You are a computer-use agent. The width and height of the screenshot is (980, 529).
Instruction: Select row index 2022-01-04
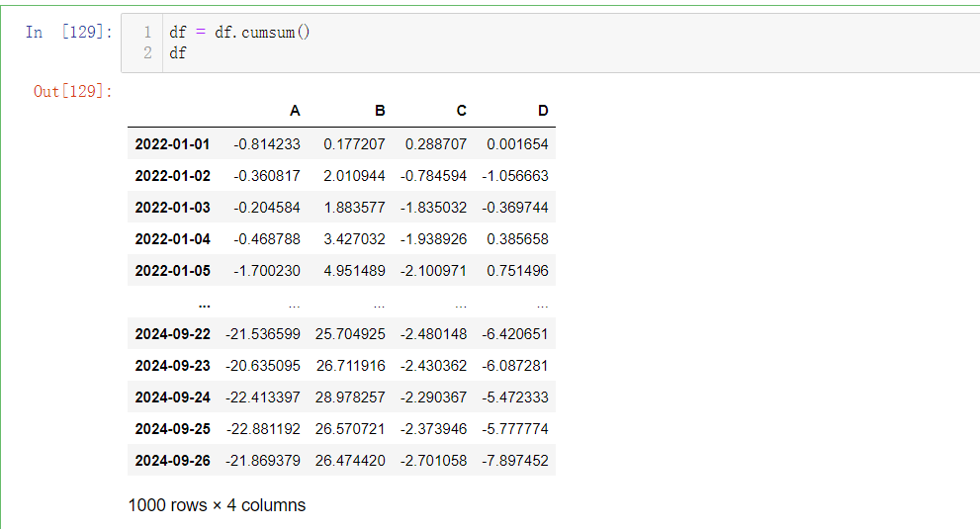(172, 239)
